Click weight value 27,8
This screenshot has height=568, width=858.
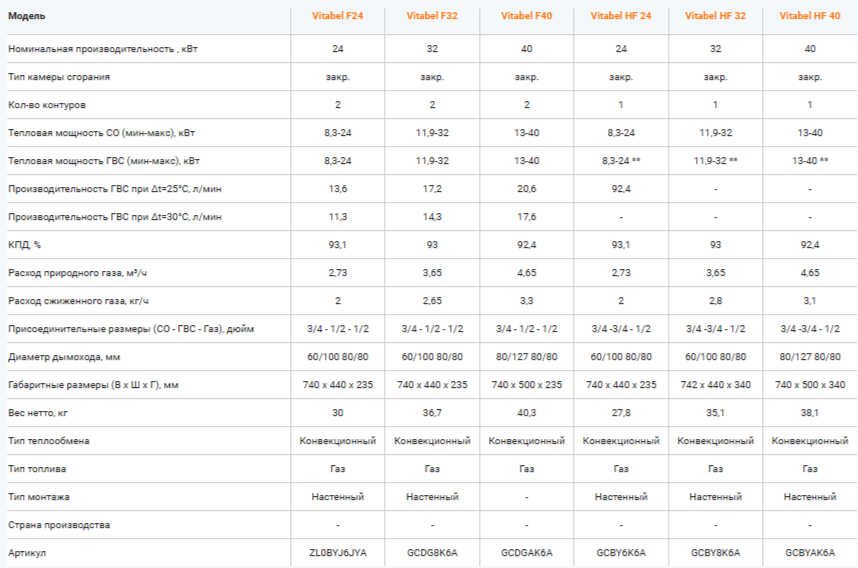click(x=621, y=413)
